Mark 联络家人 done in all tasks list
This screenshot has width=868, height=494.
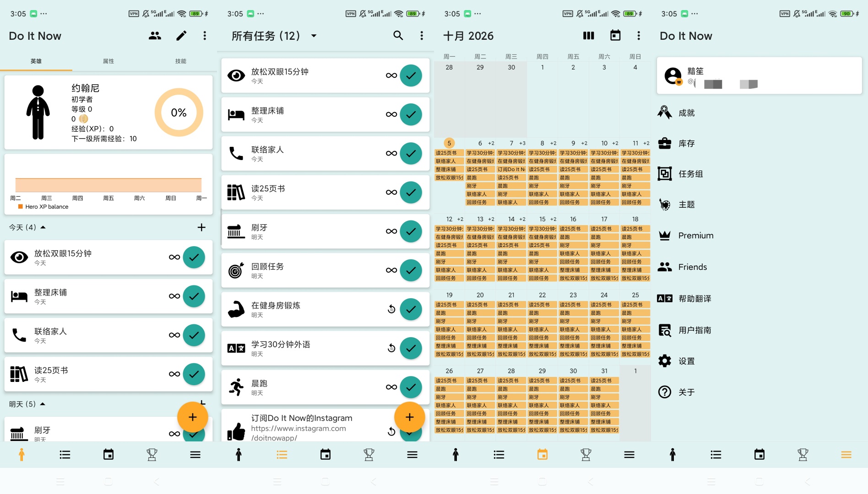pyautogui.click(x=411, y=153)
